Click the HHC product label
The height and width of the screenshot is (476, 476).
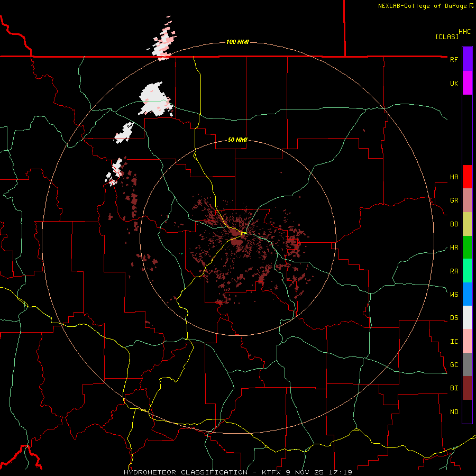pyautogui.click(x=465, y=32)
